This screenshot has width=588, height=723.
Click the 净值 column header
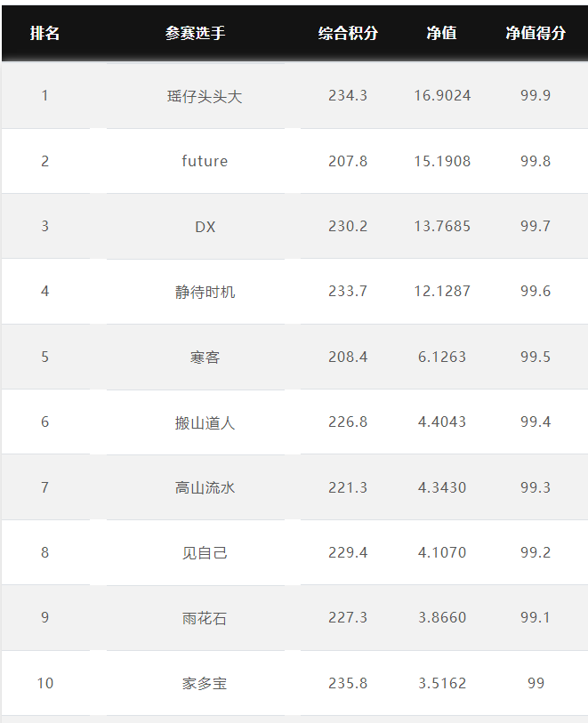(x=442, y=33)
